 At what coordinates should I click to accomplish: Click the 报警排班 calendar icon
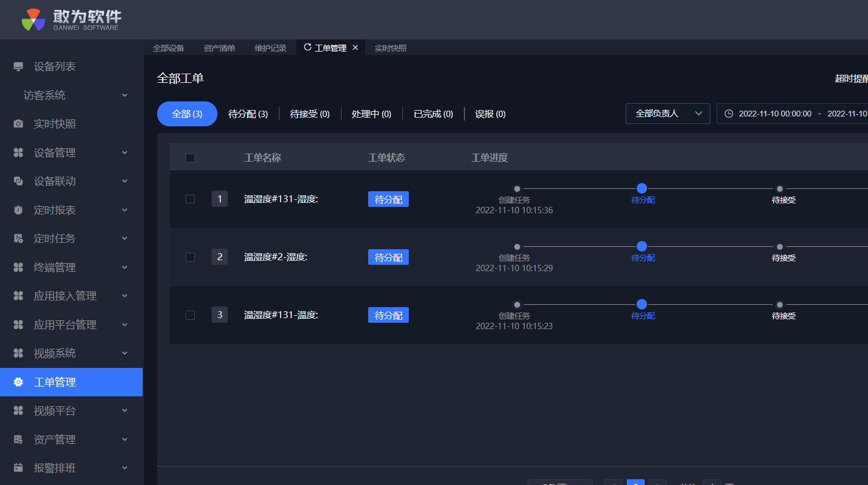tap(19, 468)
